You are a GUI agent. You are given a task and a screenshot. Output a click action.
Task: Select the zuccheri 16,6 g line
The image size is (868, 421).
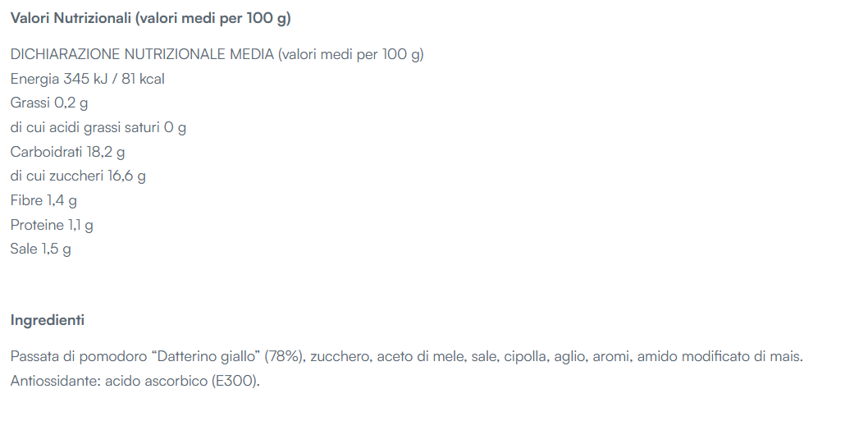tap(78, 176)
